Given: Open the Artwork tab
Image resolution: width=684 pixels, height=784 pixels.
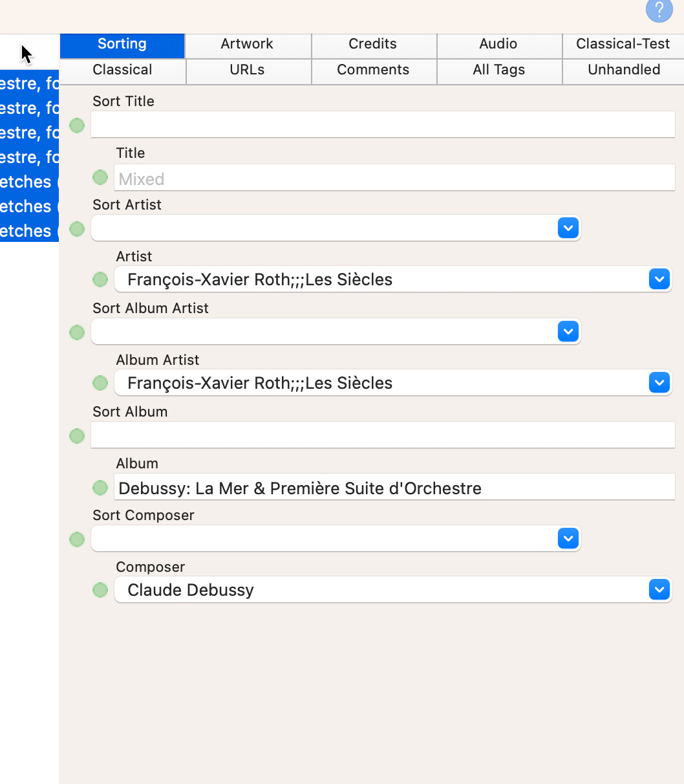Looking at the screenshot, I should pos(247,45).
